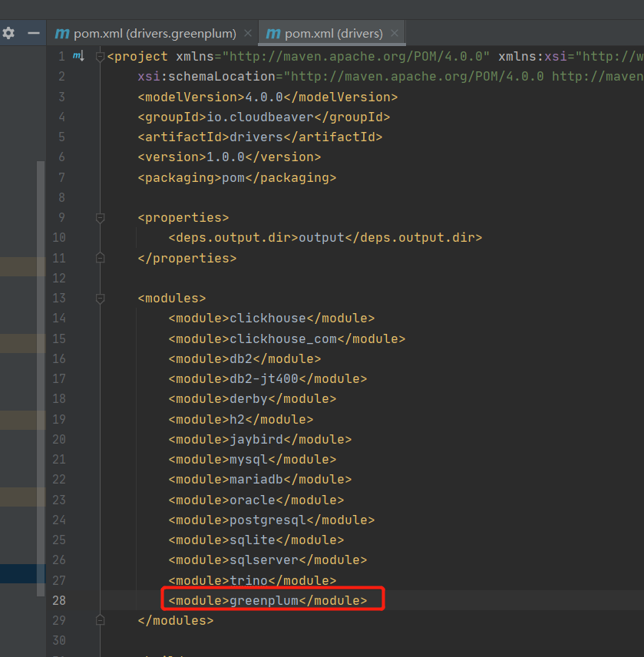The width and height of the screenshot is (644, 657).
Task: Collapse the modules block fold marker
Action: (x=100, y=299)
